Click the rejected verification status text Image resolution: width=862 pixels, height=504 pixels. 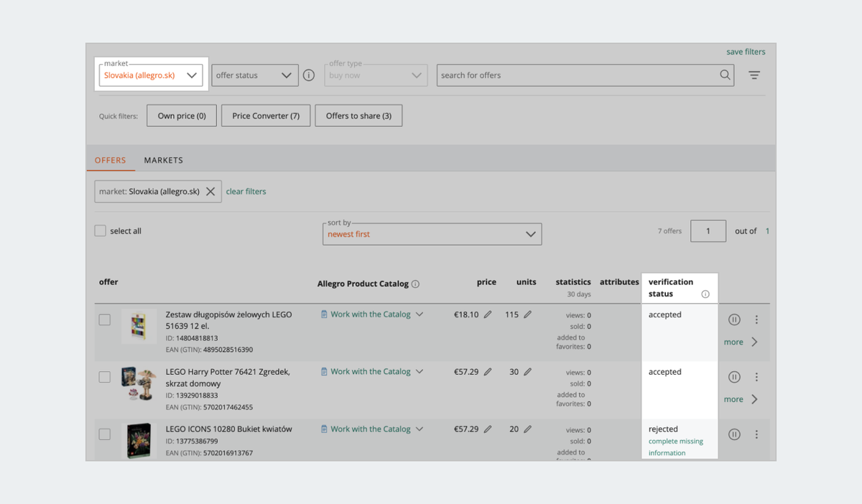pos(663,429)
